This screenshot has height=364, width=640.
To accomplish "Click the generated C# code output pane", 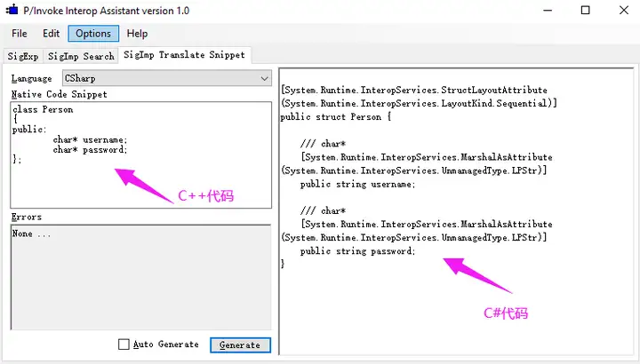I will [456, 211].
